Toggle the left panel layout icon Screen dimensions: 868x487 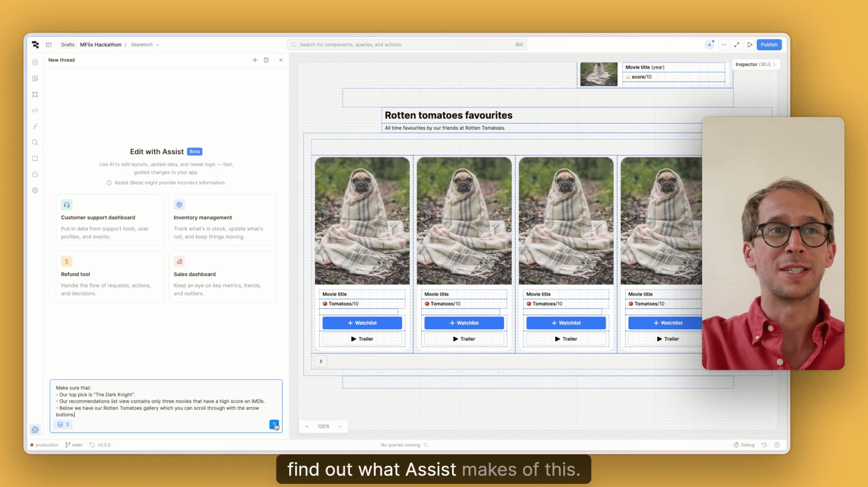click(49, 44)
